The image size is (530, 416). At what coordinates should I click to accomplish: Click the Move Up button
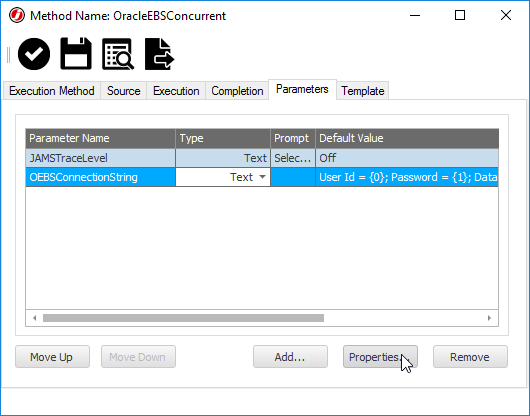pyautogui.click(x=52, y=357)
